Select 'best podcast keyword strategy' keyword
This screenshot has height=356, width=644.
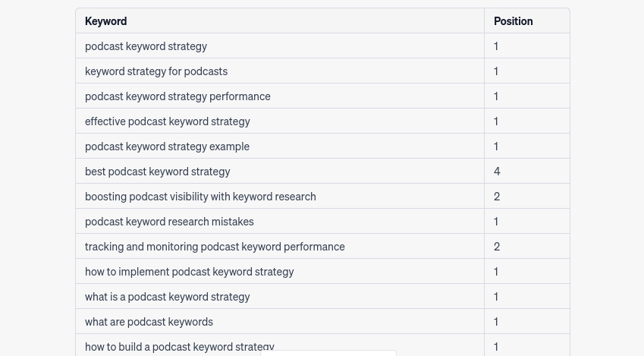point(157,172)
